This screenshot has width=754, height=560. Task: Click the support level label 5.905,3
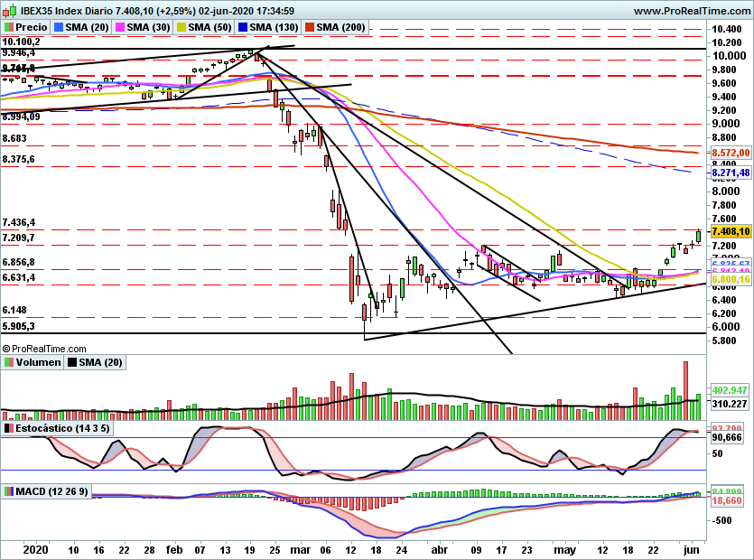click(19, 326)
